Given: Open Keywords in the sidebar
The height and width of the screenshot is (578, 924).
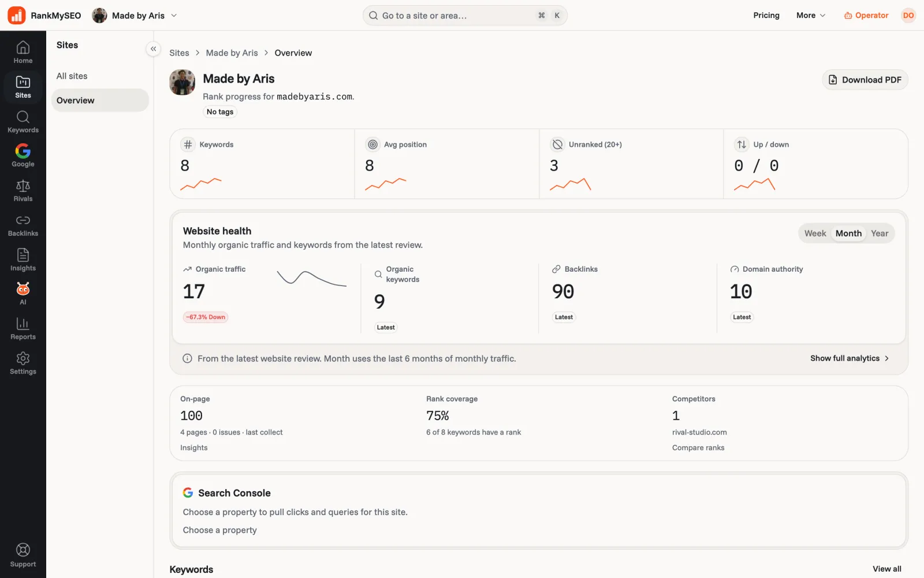Looking at the screenshot, I should [x=23, y=121].
